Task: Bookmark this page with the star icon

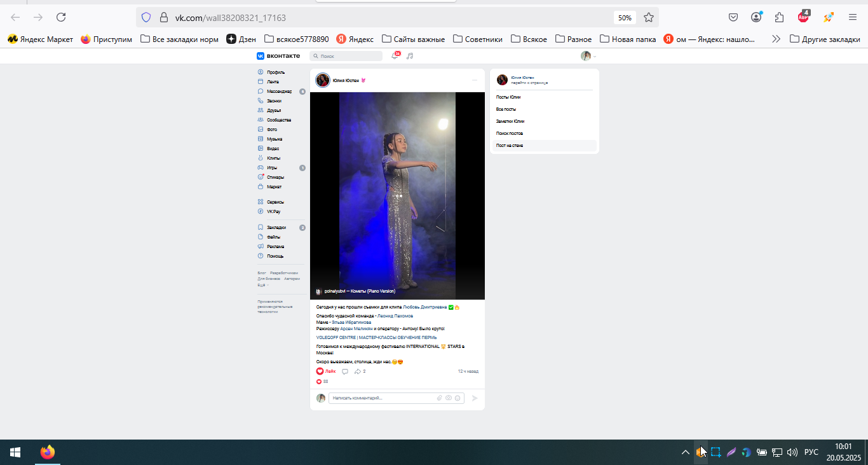Action: click(649, 17)
